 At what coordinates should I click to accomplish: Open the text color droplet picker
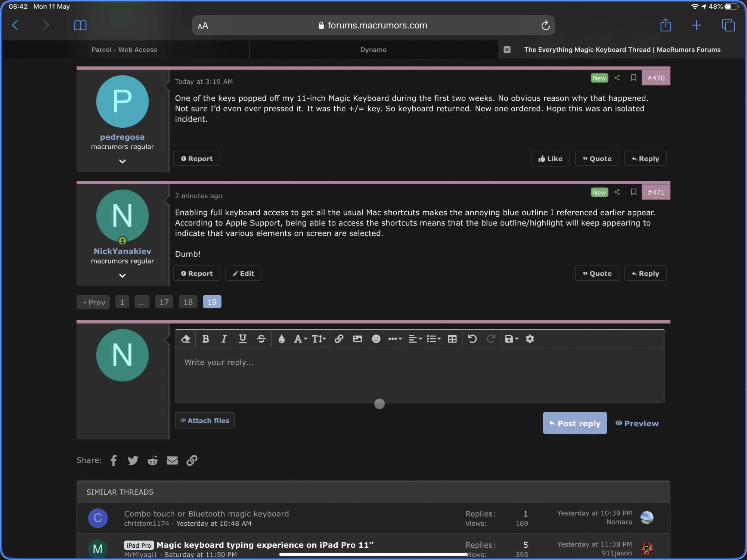pos(281,339)
